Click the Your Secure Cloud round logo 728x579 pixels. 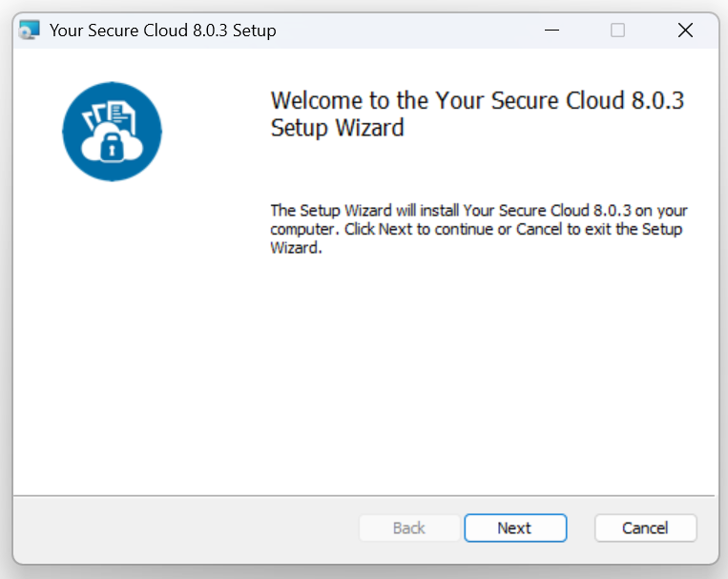pyautogui.click(x=112, y=132)
